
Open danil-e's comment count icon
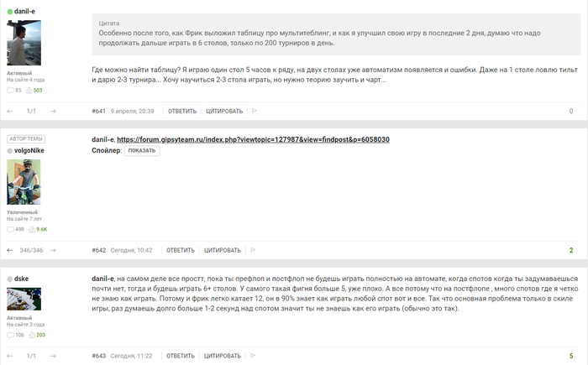coord(10,91)
